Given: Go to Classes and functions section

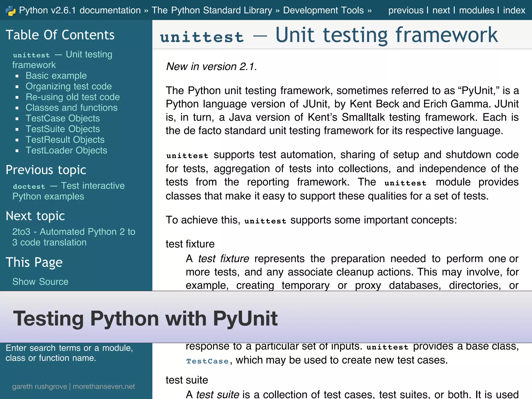Looking at the screenshot, I should (71, 108).
